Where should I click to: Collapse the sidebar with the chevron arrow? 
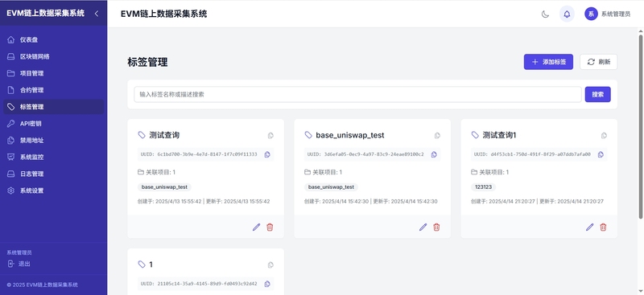coord(97,14)
